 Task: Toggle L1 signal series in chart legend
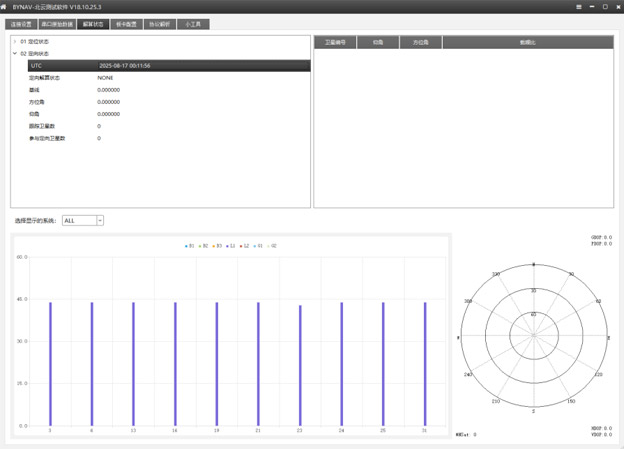[x=231, y=245]
